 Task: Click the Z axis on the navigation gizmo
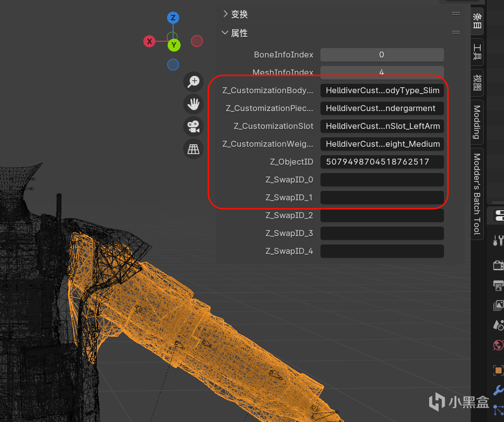(x=173, y=18)
